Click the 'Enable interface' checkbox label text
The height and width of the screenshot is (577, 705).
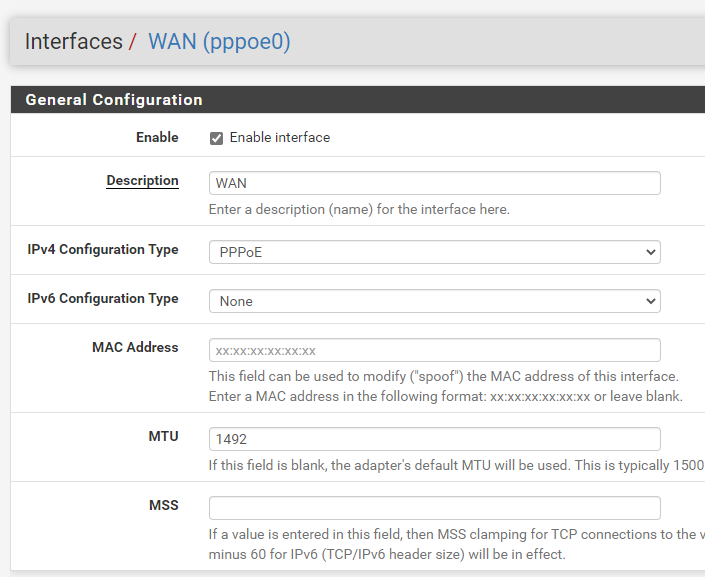(279, 138)
